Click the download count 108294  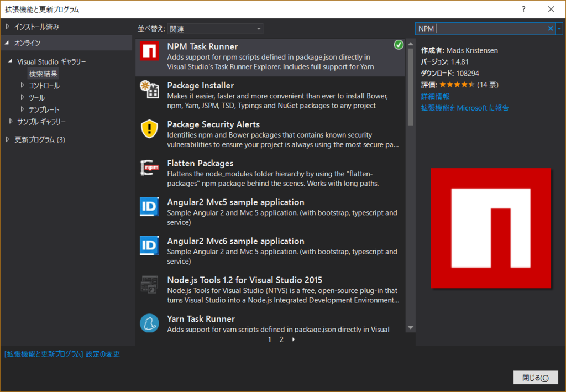point(468,74)
